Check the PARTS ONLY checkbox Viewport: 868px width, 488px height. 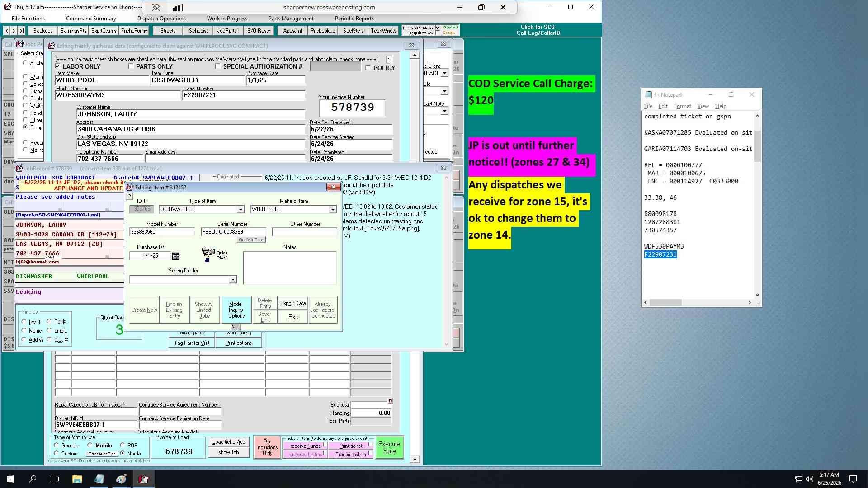coord(131,66)
